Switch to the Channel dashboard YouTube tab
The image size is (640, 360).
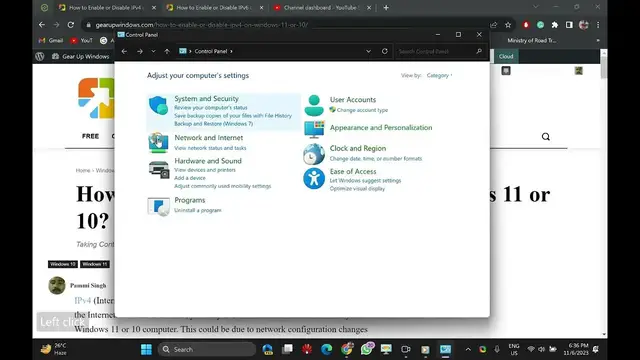coord(322,8)
